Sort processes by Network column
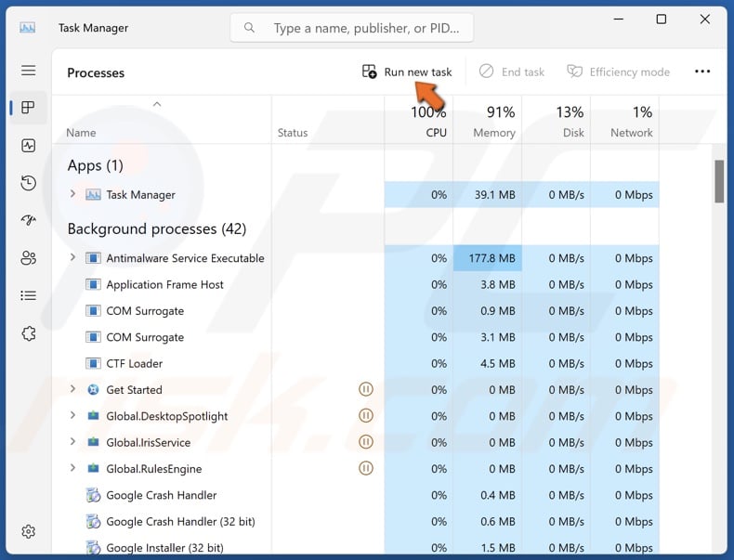 coord(625,121)
